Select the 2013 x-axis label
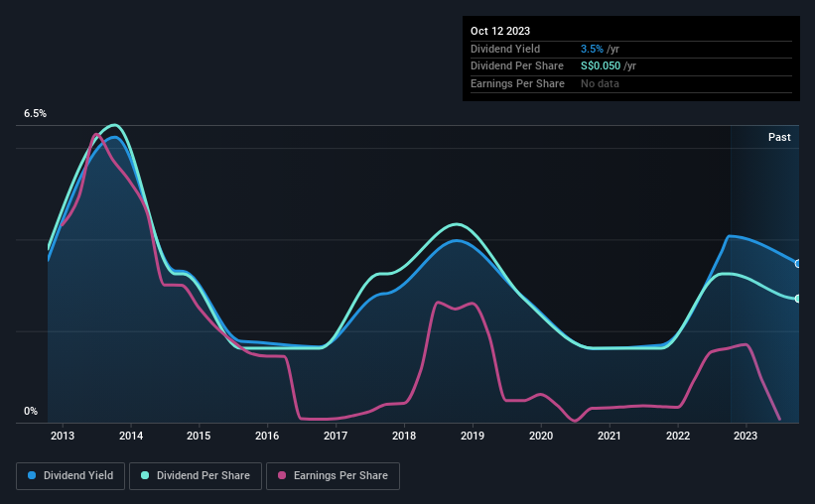Image resolution: width=815 pixels, height=504 pixels. pyautogui.click(x=63, y=436)
